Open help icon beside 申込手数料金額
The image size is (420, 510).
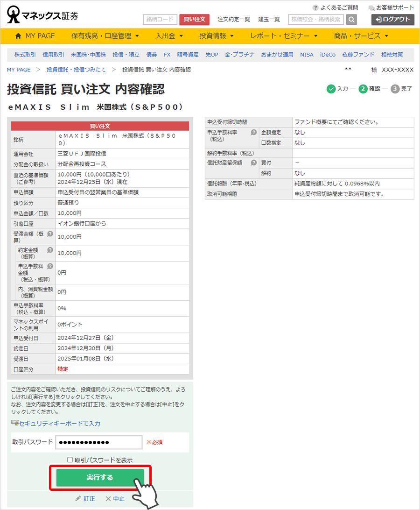[x=50, y=266]
